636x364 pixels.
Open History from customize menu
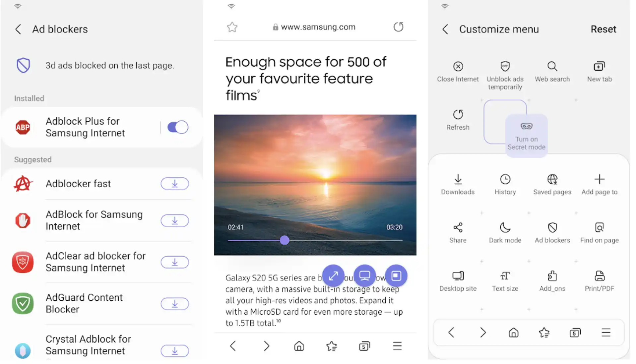pyautogui.click(x=505, y=185)
